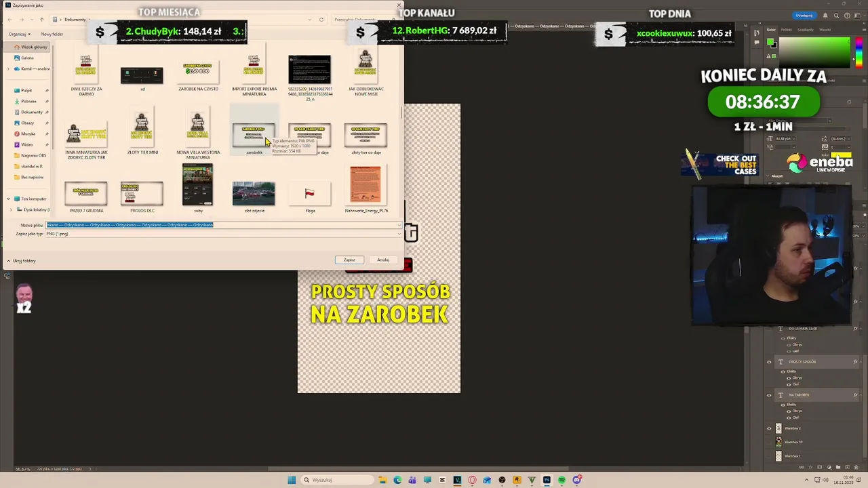The height and width of the screenshot is (488, 868).
Task: Click the Anuluj button
Action: click(383, 260)
